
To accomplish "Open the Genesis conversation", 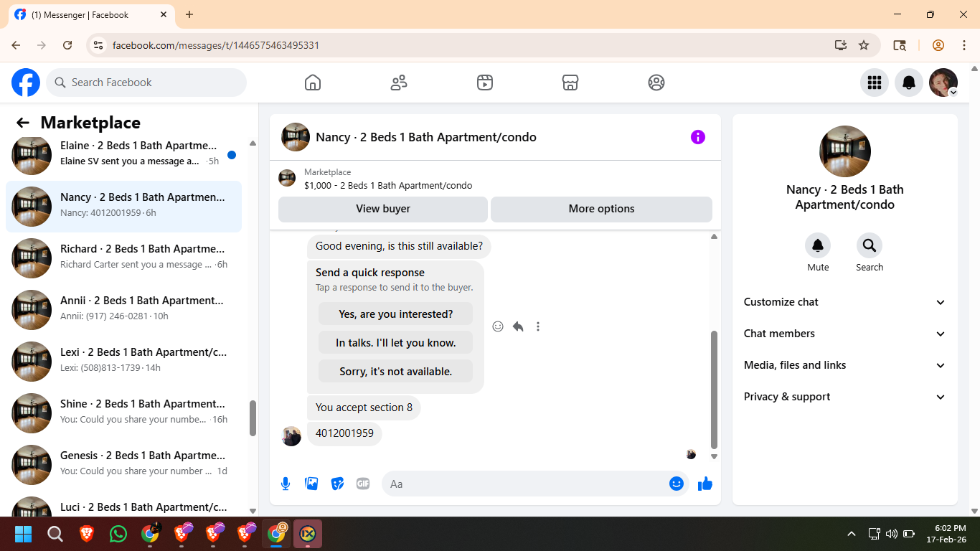I will tap(124, 465).
